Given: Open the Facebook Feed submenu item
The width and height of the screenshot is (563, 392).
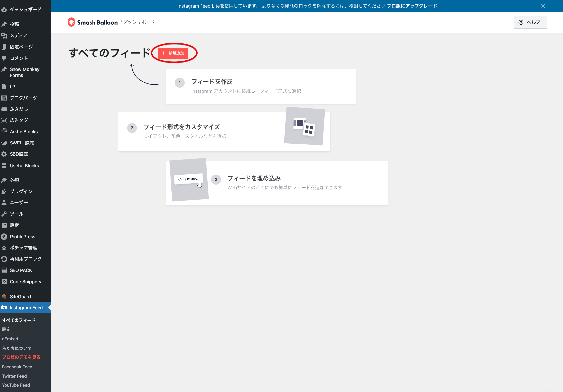Looking at the screenshot, I should click(17, 367).
